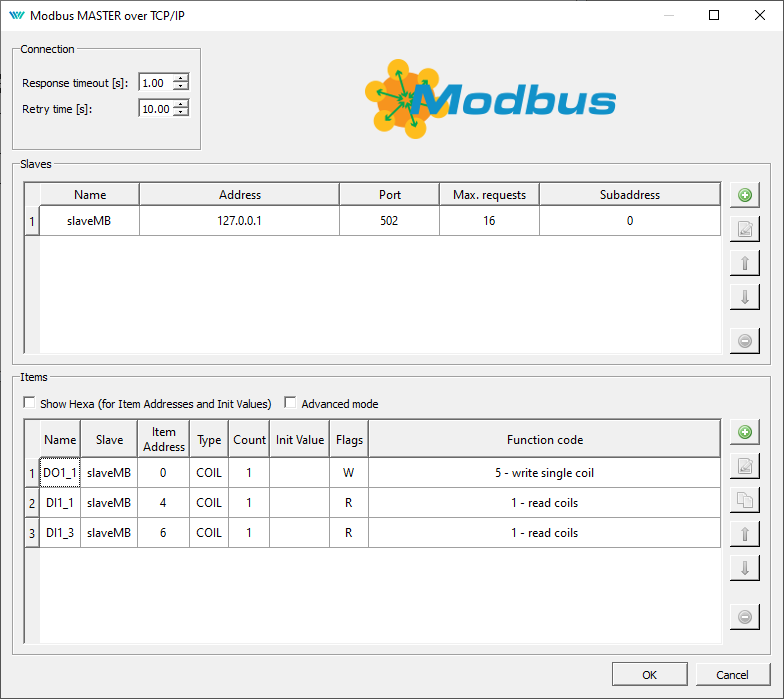Remove the selected item
This screenshot has width=784, height=699.
tap(744, 617)
